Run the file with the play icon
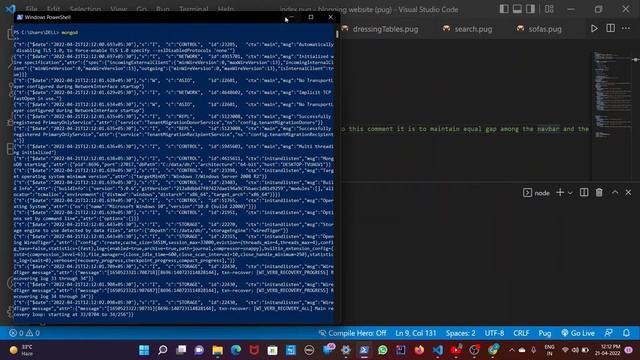This screenshot has height=360, width=640. pyautogui.click(x=594, y=29)
